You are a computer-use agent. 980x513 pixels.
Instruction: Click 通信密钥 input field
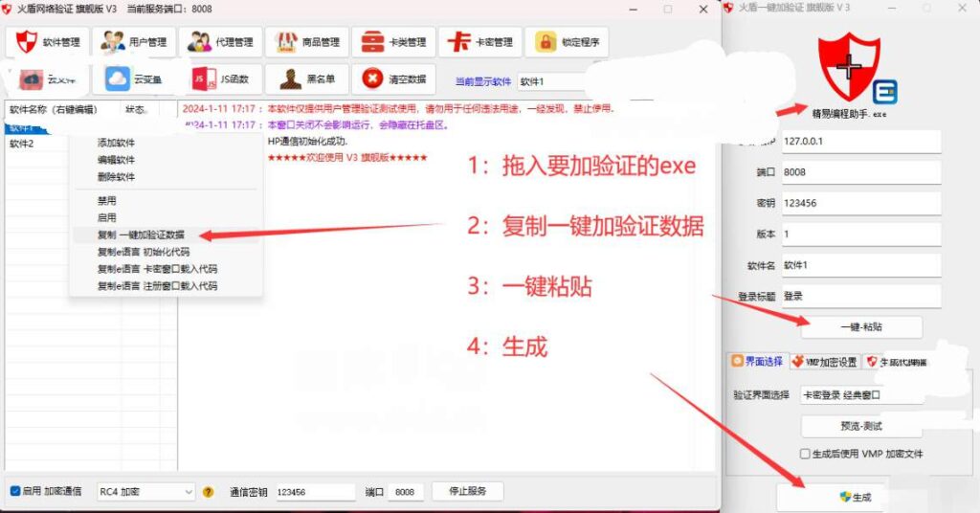(x=316, y=492)
